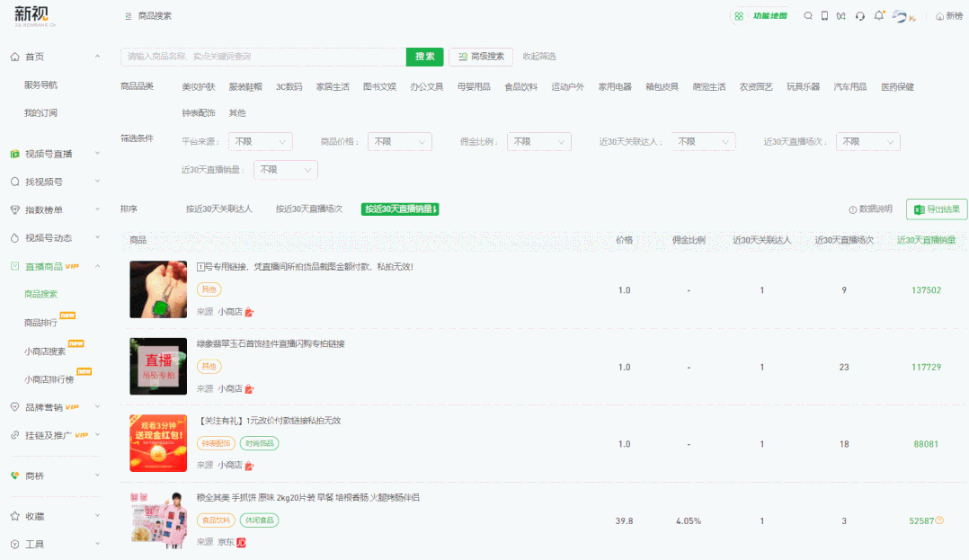Image resolution: width=969 pixels, height=560 pixels.
Task: Click the user avatar in header
Action: point(901,16)
